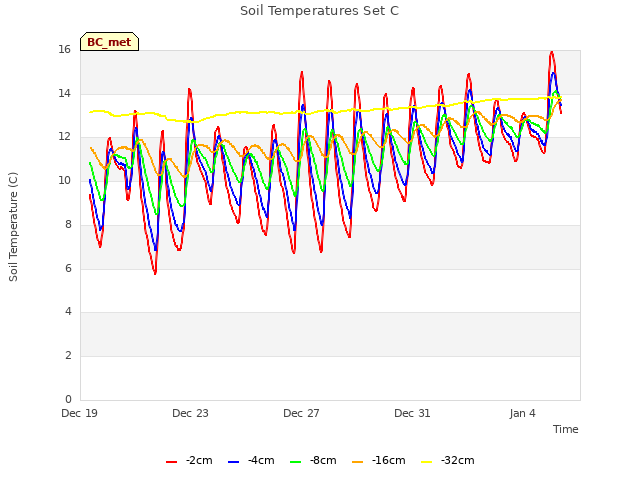Screen dimensions: 640x480
Task: Toggle the -4cm legend entry
Action: pos(251,460)
